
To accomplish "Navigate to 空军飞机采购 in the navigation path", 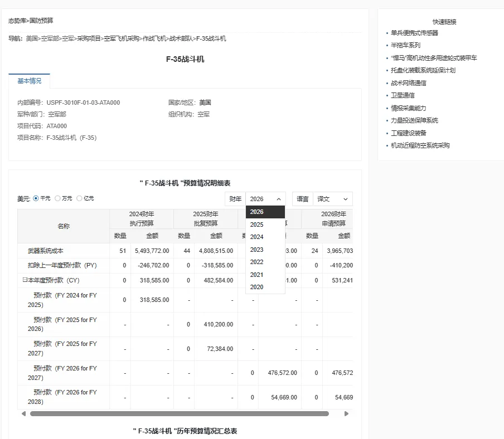I will (122, 38).
